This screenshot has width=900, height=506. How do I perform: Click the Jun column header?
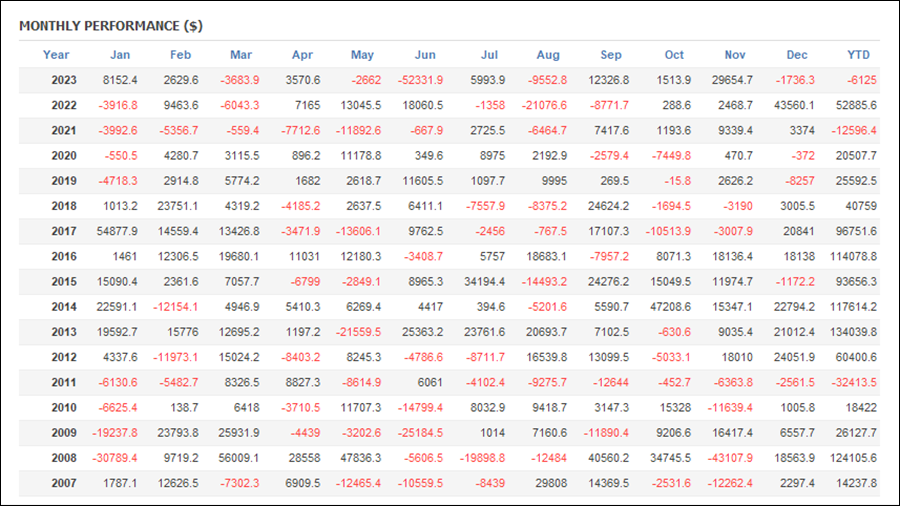(x=425, y=55)
